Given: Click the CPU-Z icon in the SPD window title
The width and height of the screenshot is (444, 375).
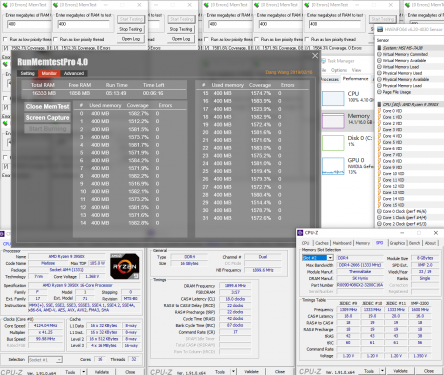Looking at the screenshot, I should pyautogui.click(x=300, y=233).
